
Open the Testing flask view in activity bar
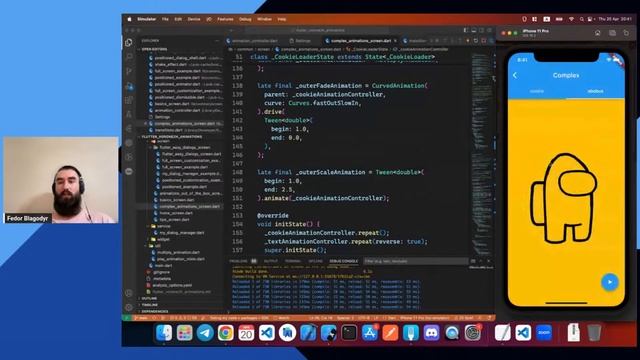129,115
